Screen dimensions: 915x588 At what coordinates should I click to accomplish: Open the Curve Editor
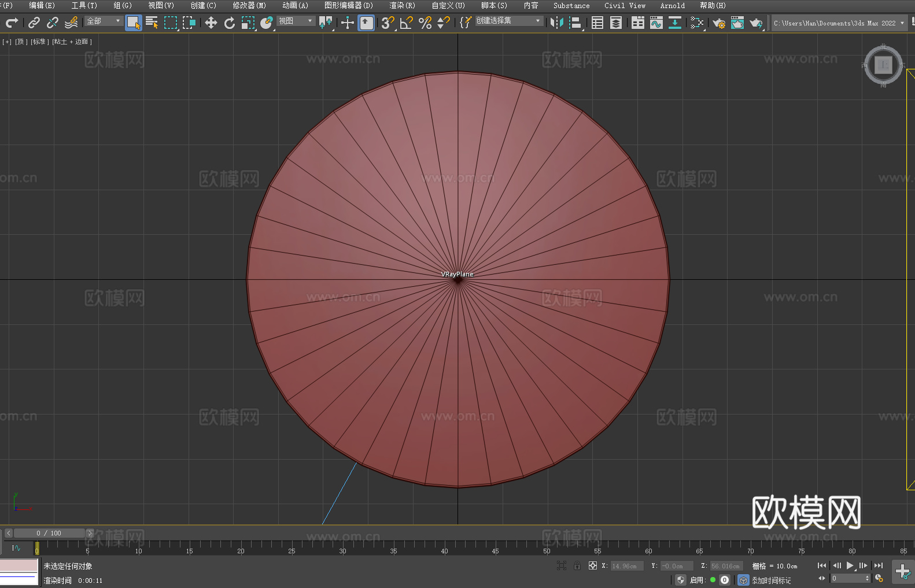[656, 23]
